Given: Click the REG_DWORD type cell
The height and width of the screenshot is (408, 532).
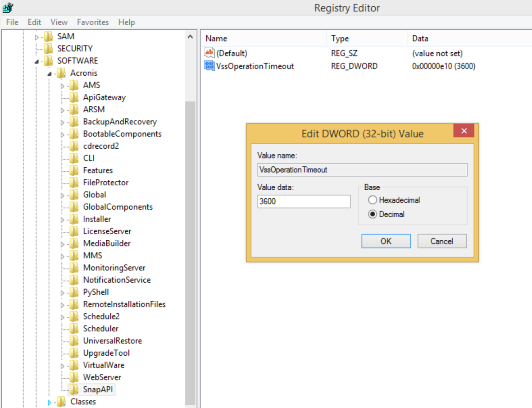Looking at the screenshot, I should point(354,66).
